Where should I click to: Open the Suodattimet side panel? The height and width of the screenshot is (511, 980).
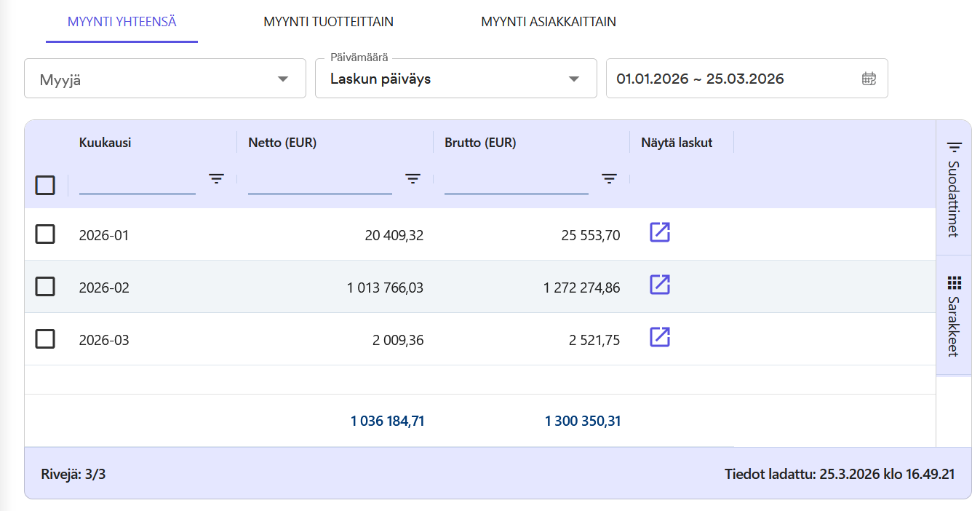[954, 188]
